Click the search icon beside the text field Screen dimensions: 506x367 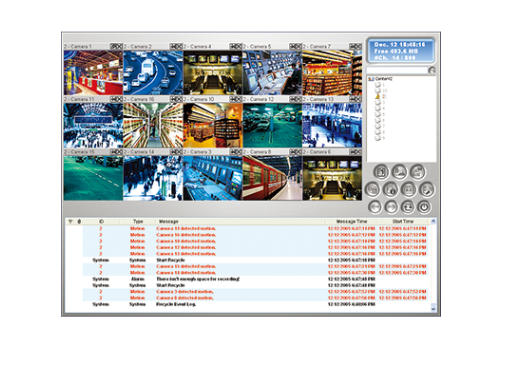tap(432, 70)
